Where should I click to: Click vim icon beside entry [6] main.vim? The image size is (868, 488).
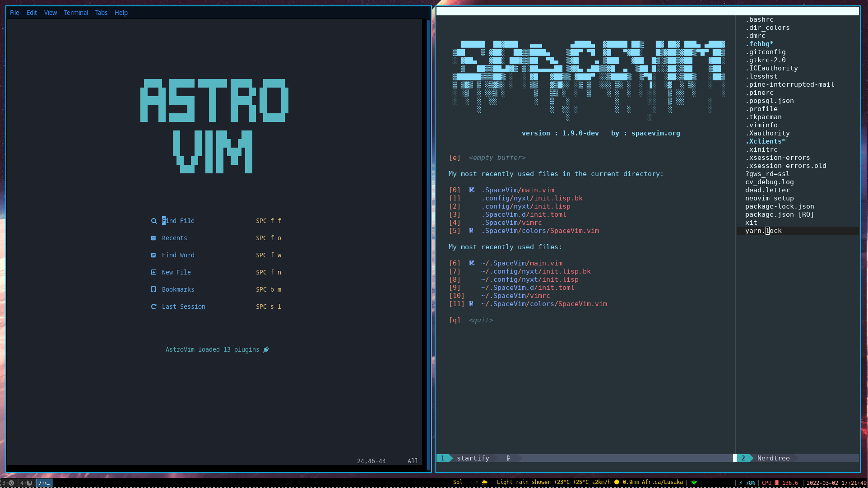point(472,263)
